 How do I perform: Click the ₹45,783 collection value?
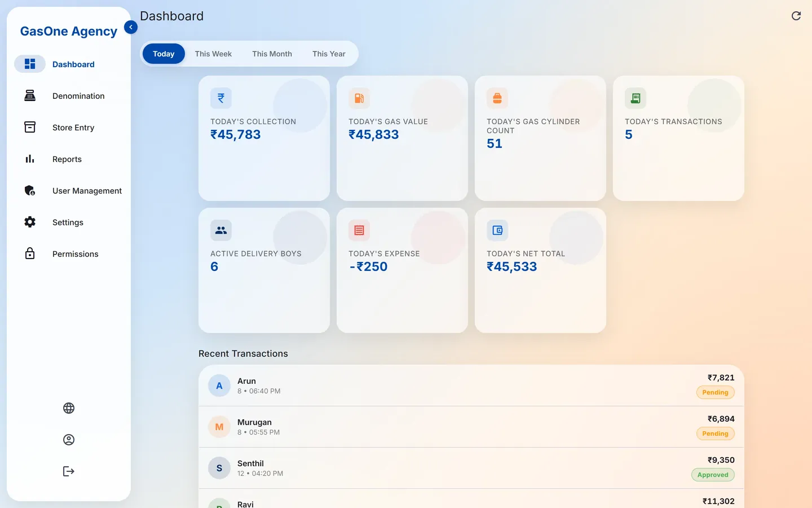tap(236, 134)
